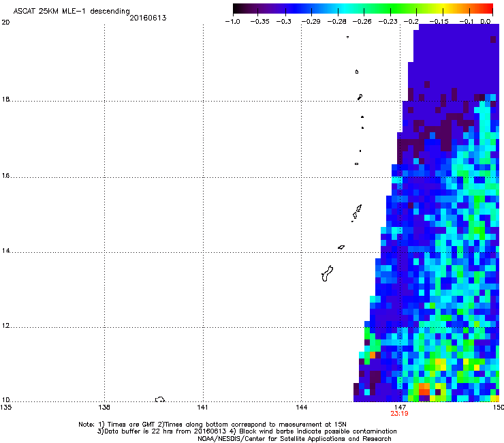This screenshot has height=443, width=504.
Task: Click the colorbar label -0.35
Action: pos(259,22)
